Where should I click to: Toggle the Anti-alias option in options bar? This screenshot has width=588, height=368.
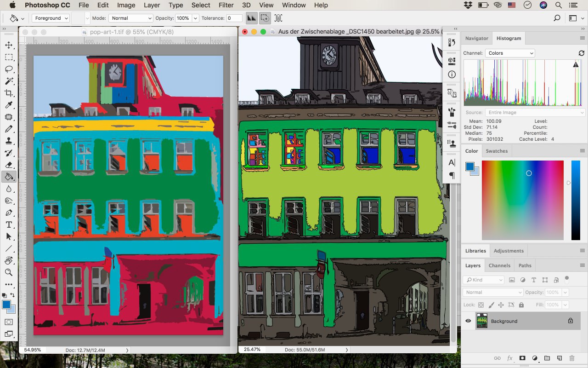[251, 18]
